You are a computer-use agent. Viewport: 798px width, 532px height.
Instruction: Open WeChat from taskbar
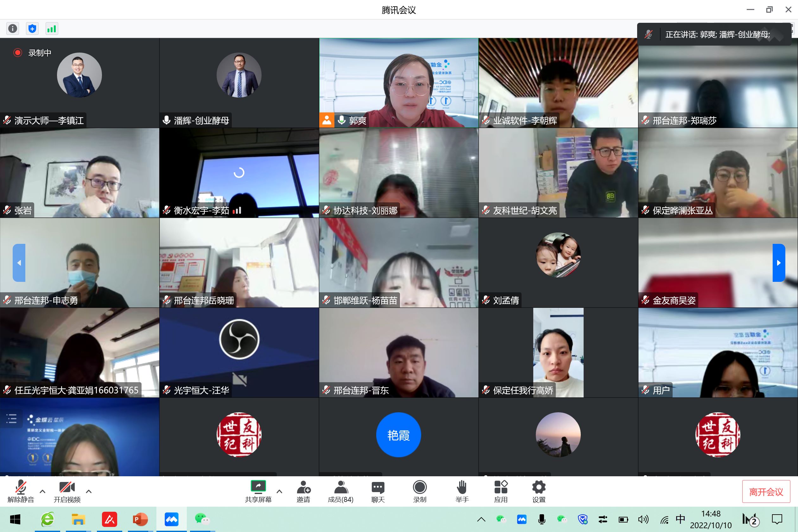pos(202,519)
